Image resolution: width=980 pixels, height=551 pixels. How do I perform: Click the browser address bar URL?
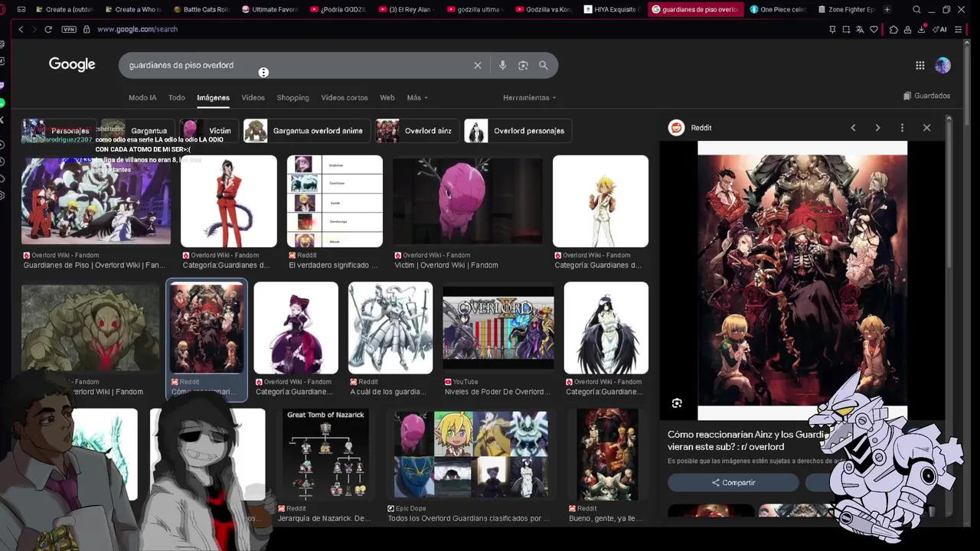pyautogui.click(x=138, y=29)
